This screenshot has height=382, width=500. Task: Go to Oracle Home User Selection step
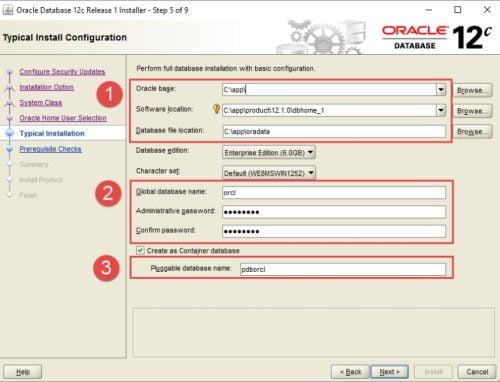click(63, 118)
